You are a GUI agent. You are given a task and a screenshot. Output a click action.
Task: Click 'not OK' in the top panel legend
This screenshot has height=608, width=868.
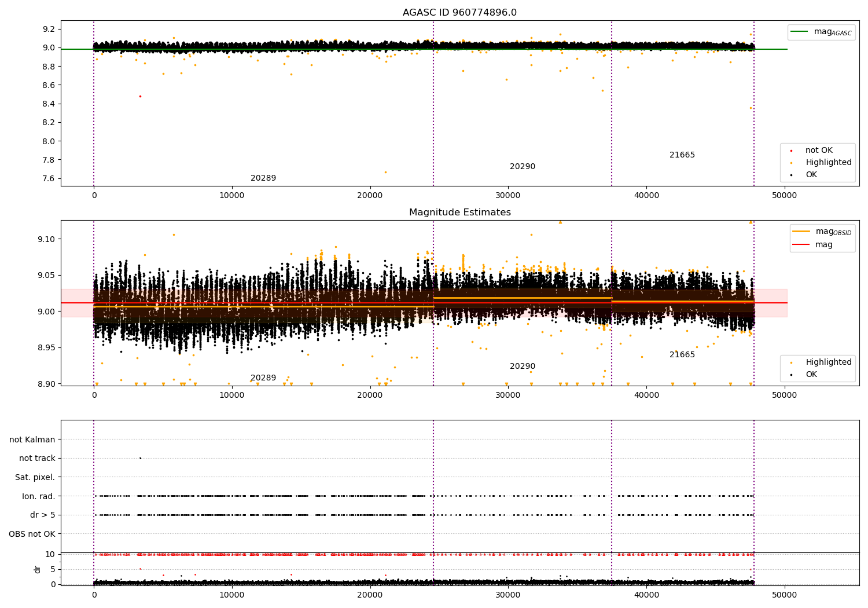click(819, 151)
